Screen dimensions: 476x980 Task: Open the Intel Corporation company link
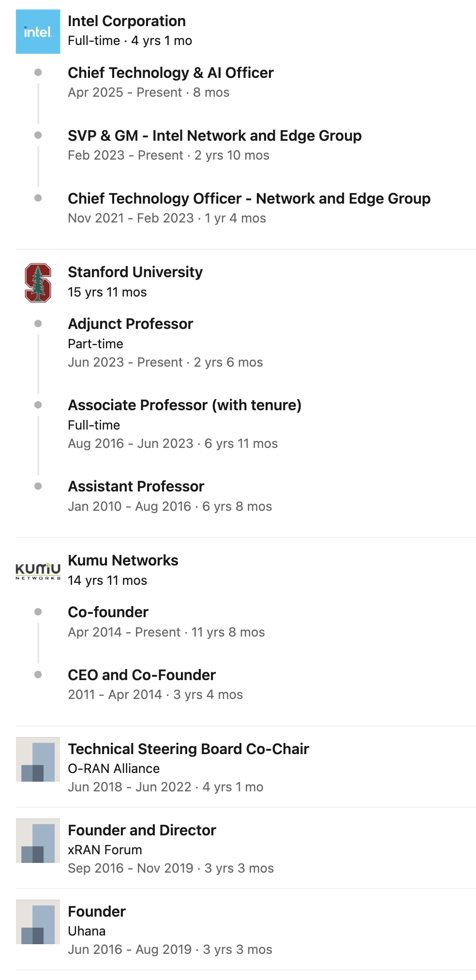(127, 21)
